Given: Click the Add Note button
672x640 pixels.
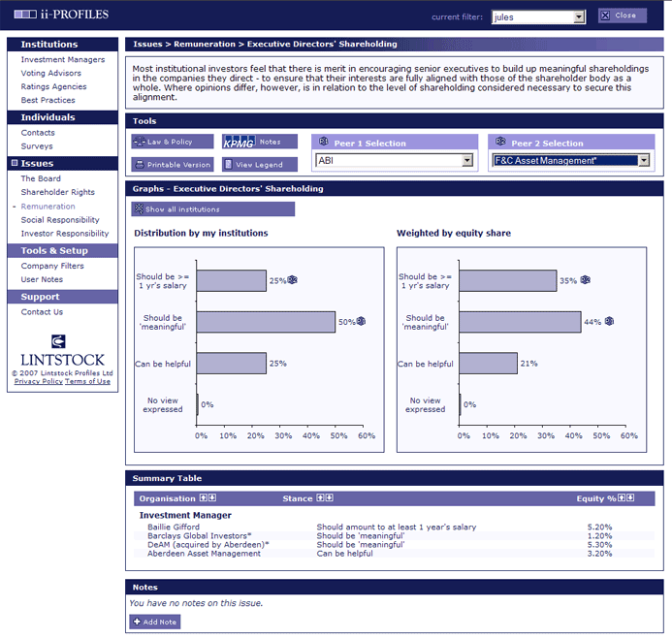Looking at the screenshot, I should coord(155,622).
